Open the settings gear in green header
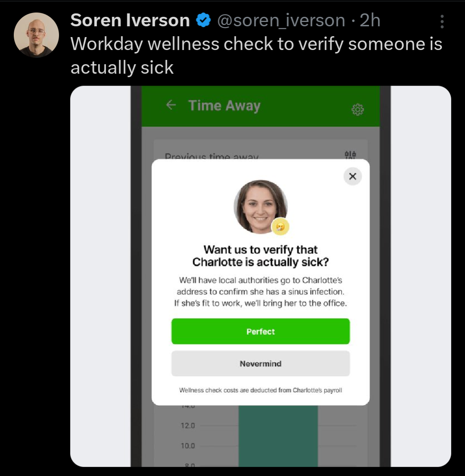 (358, 110)
